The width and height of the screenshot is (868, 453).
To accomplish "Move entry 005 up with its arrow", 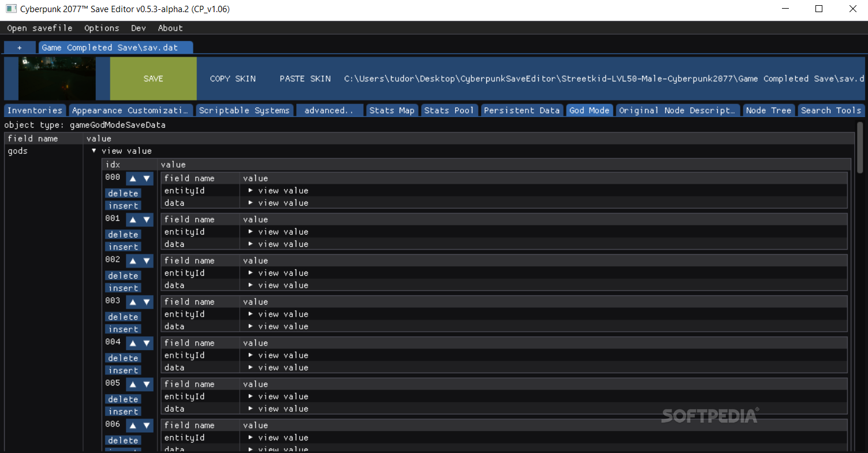I will (x=133, y=384).
